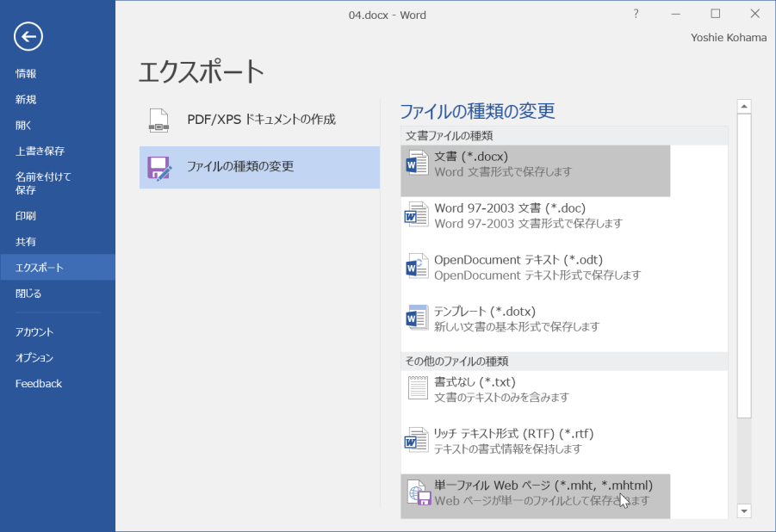Choose 閉じる in the sidebar

pos(28,294)
